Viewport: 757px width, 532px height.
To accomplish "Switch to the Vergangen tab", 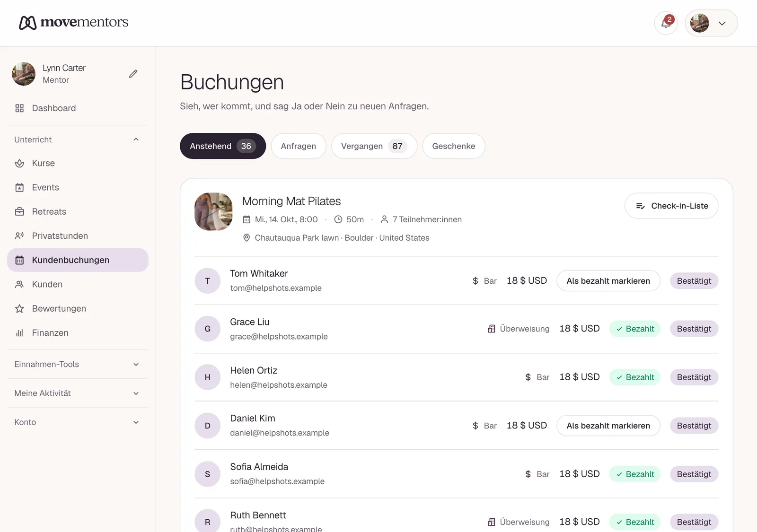I will [374, 146].
